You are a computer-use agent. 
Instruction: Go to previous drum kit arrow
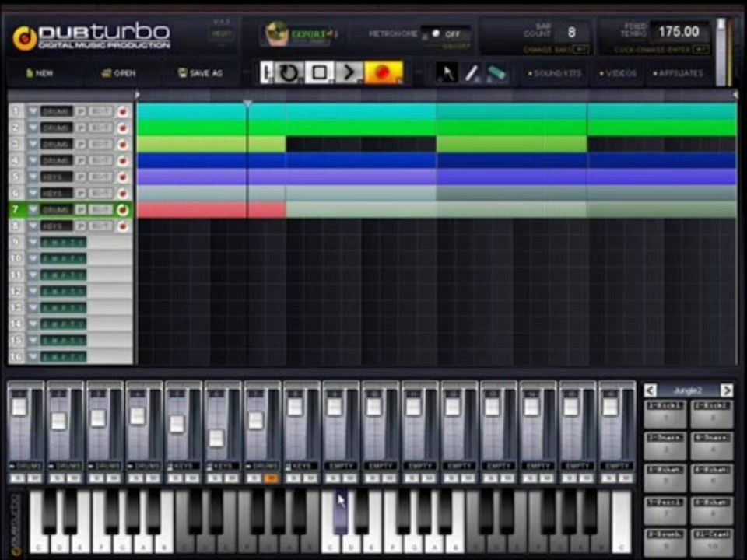coord(651,390)
